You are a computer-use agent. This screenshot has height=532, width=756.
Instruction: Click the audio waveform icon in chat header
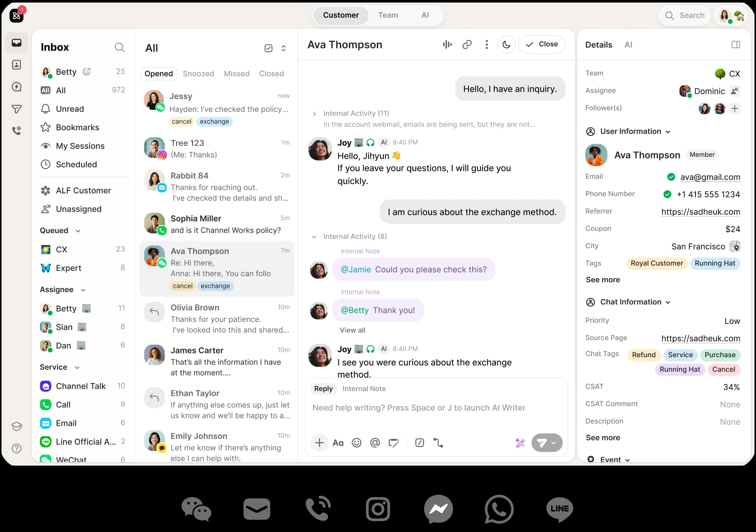[447, 44]
